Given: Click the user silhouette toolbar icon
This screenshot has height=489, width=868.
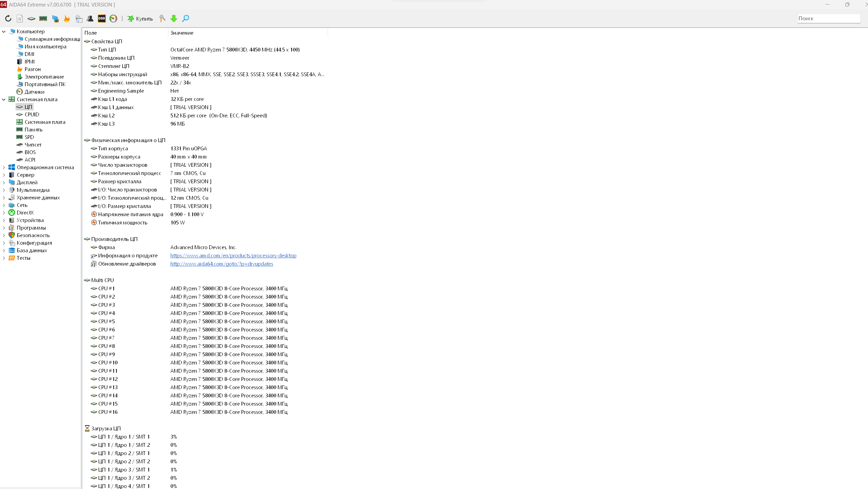Looking at the screenshot, I should [x=90, y=19].
